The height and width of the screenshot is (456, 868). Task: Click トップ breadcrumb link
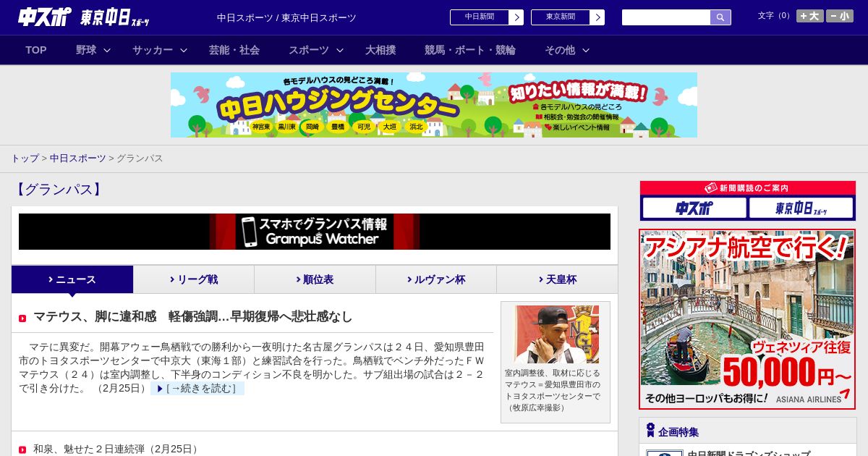click(25, 158)
